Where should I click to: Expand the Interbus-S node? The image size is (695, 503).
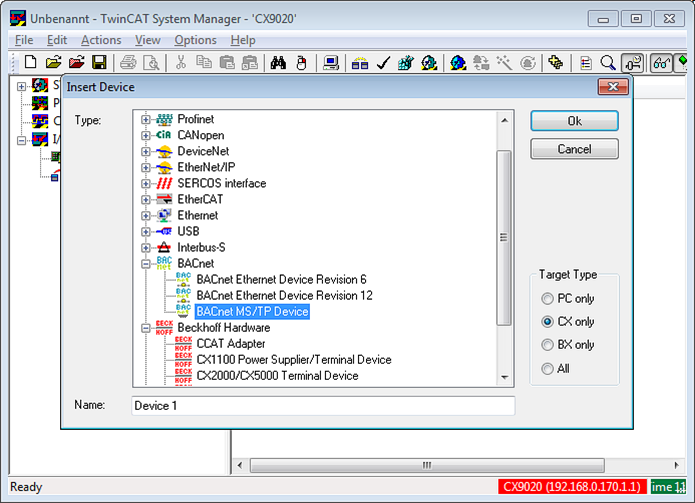click(x=145, y=248)
